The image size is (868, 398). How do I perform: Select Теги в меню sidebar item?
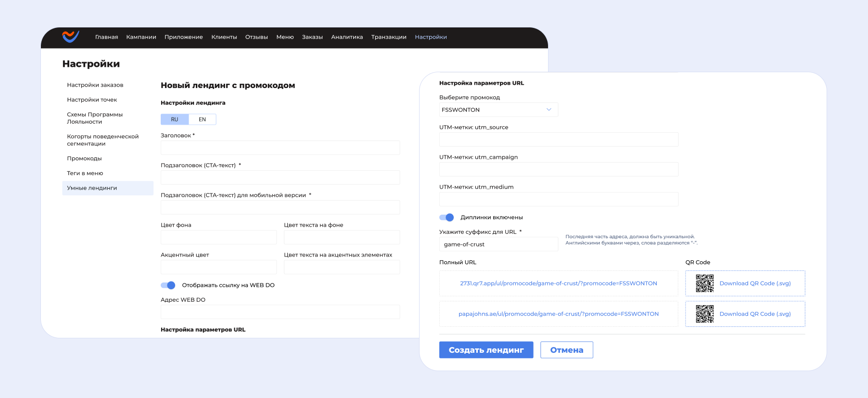tap(85, 173)
